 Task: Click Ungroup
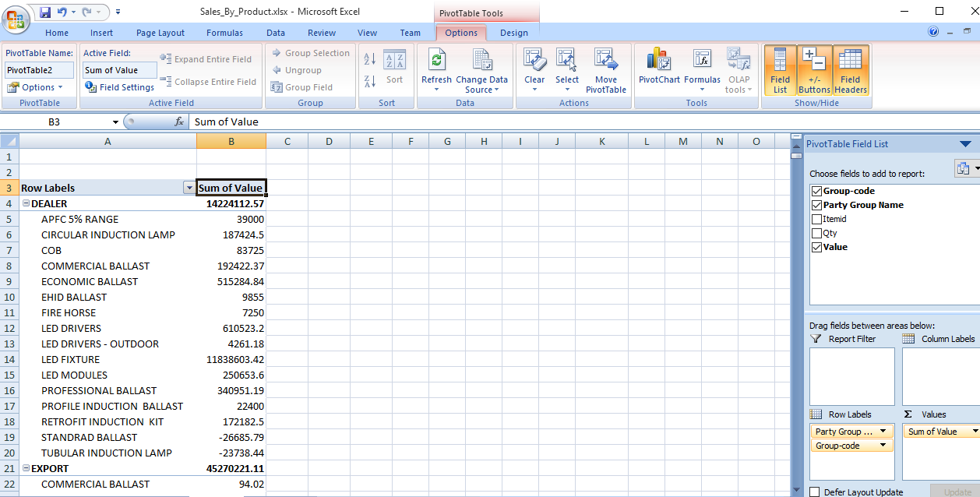[x=297, y=70]
